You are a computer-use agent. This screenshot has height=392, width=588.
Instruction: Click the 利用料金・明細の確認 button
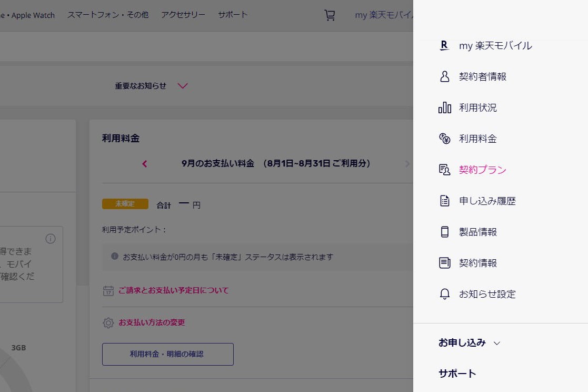pyautogui.click(x=167, y=354)
